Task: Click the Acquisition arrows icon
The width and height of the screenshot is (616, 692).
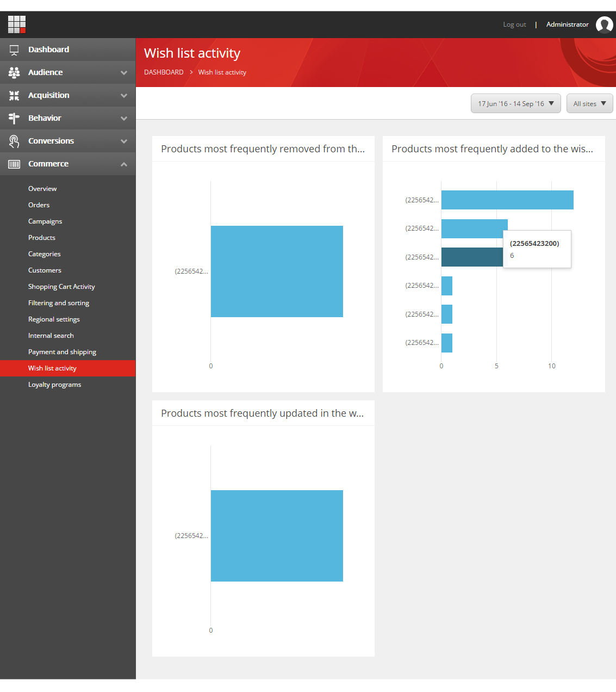Action: point(14,96)
